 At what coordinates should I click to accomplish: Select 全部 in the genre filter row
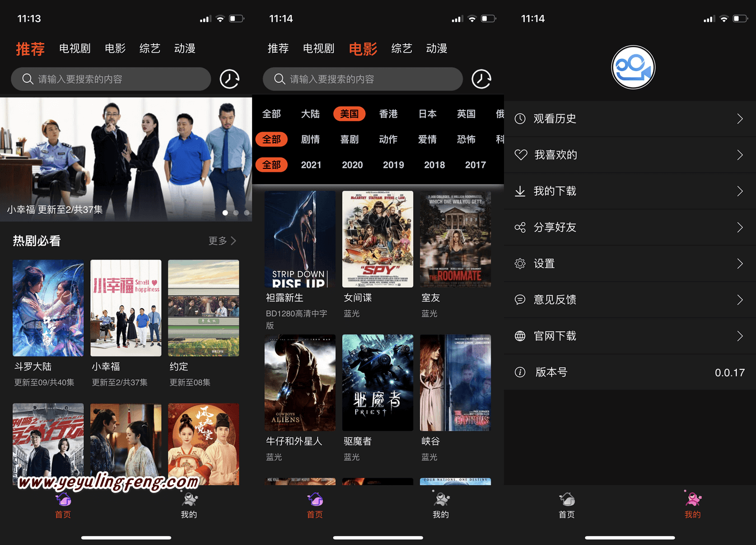pyautogui.click(x=272, y=139)
